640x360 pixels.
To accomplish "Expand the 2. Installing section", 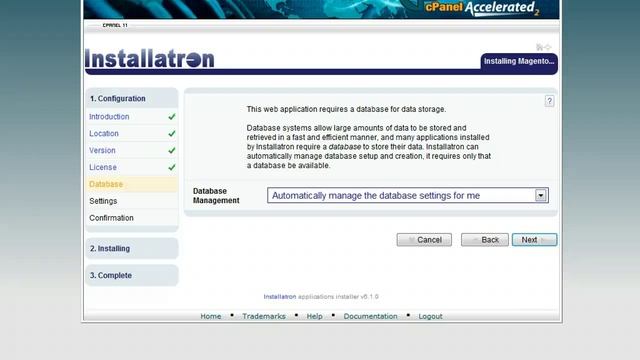I will (x=132, y=249).
